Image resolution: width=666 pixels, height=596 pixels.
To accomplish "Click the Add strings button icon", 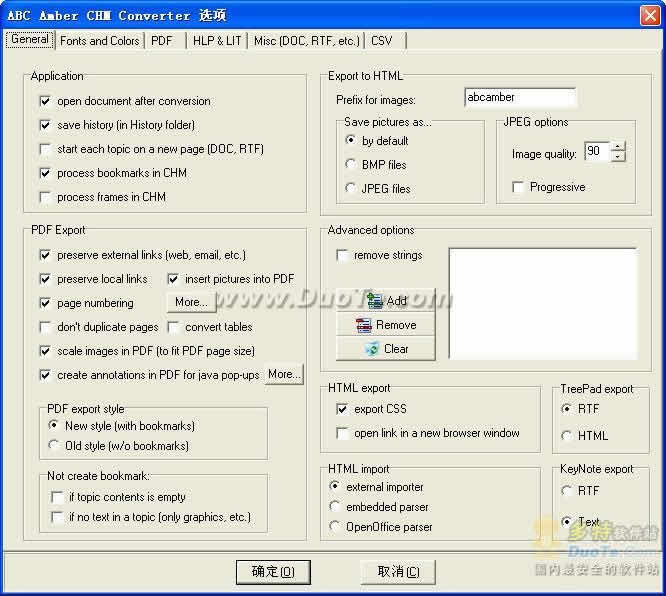I will coord(375,301).
